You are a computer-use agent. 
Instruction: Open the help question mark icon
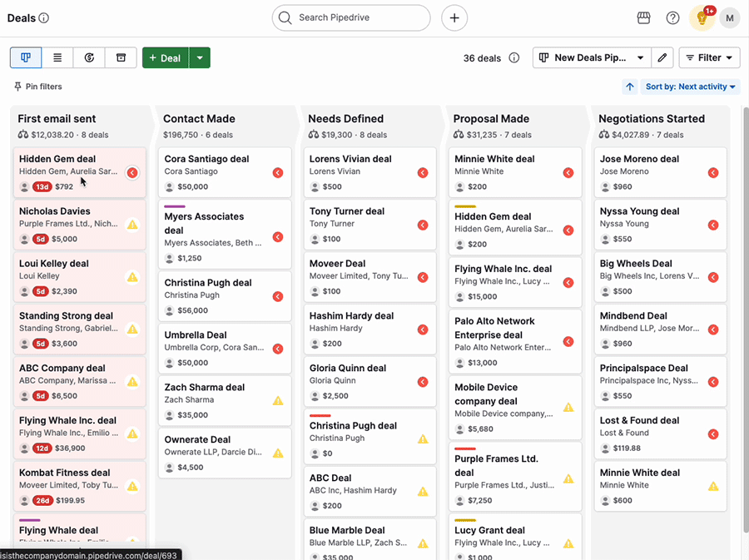[672, 18]
